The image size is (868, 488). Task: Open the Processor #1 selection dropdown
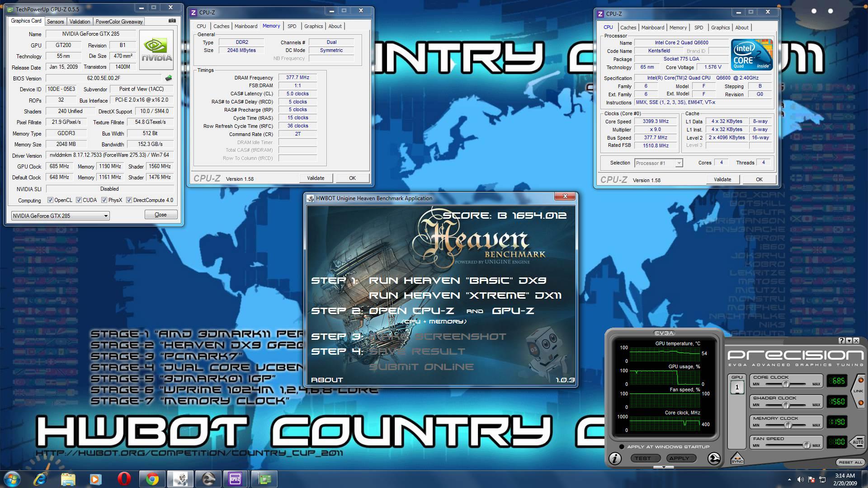point(659,163)
